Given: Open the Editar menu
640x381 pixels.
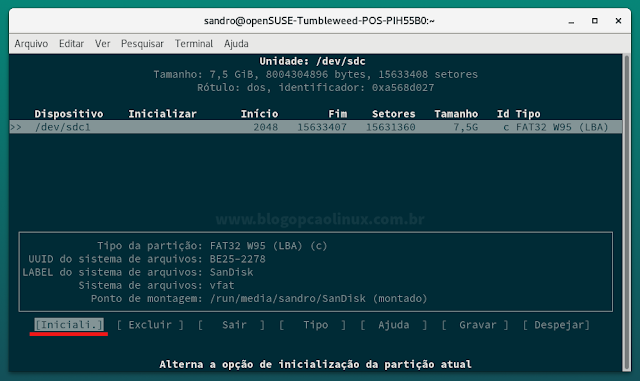Looking at the screenshot, I should (x=71, y=44).
